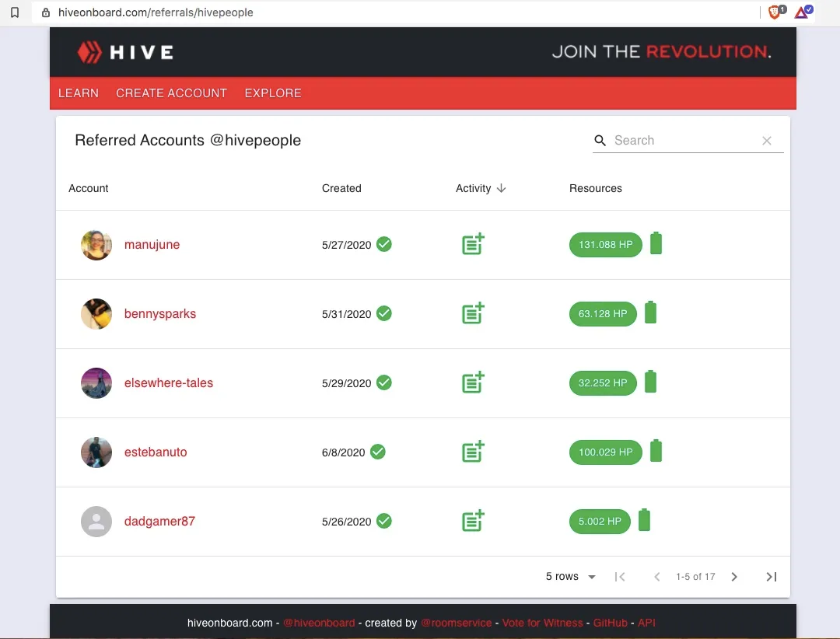
Task: Open the Brave Shields lion icon
Action: 776,12
